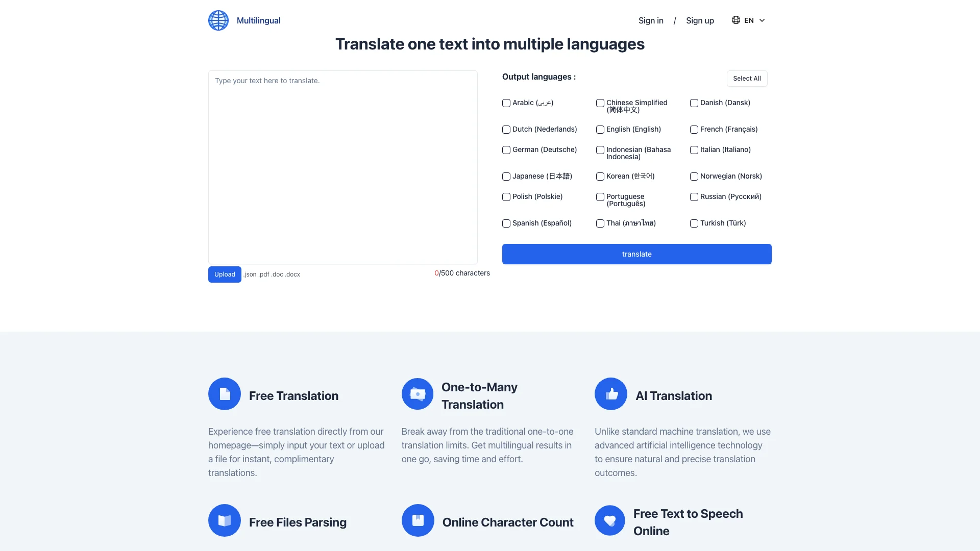Click the Upload file button

(224, 274)
